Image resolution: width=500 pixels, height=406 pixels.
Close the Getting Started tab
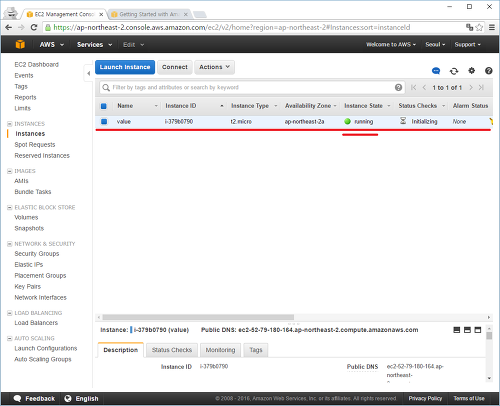(x=186, y=14)
